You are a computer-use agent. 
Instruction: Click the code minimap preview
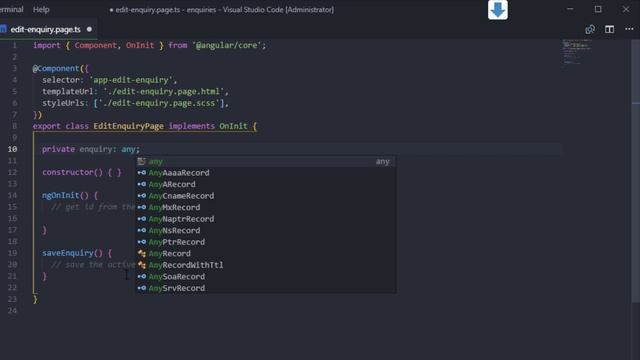tap(577, 52)
